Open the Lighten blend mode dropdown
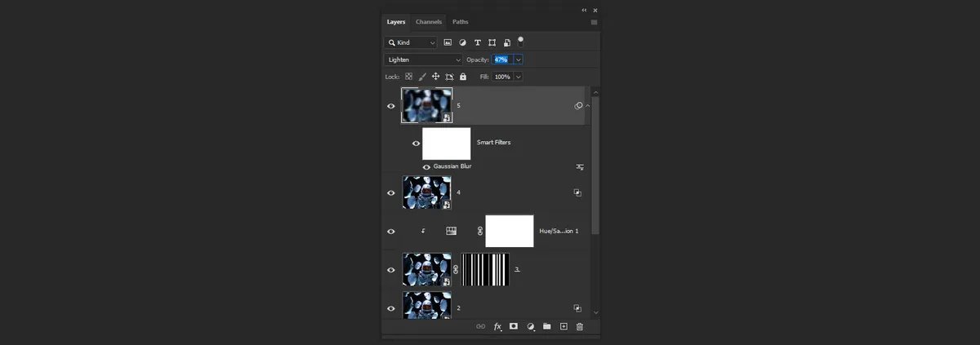The width and height of the screenshot is (980, 345). [x=423, y=60]
